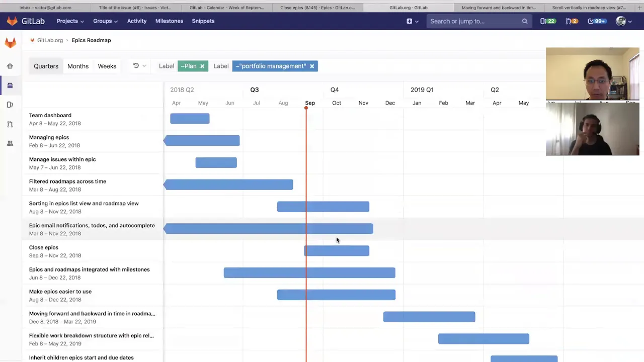Click the Managing epics timeline bar
Image resolution: width=644 pixels, height=362 pixels.
coord(201,141)
